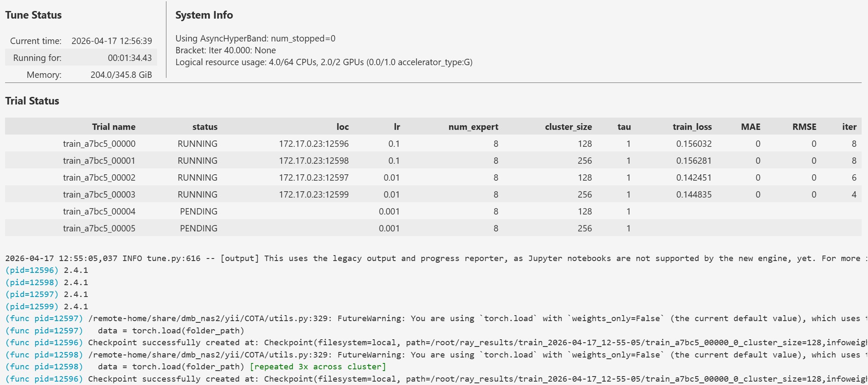This screenshot has height=385, width=868.
Task: Click the Bracket Iter 40.000 line
Action: click(226, 50)
